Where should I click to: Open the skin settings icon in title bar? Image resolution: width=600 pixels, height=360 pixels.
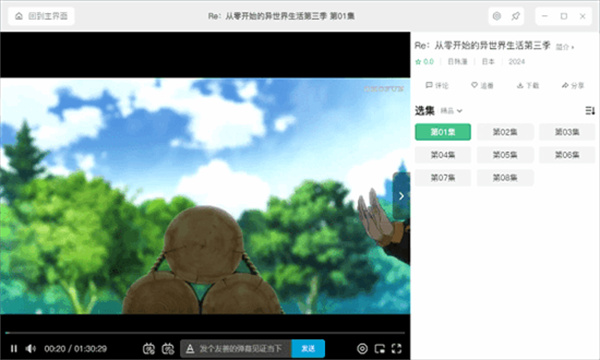tap(497, 16)
